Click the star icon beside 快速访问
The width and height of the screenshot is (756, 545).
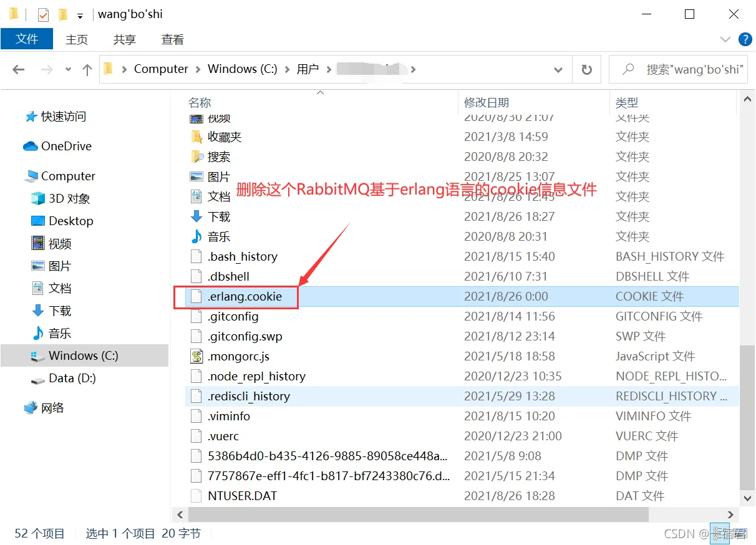(31, 117)
